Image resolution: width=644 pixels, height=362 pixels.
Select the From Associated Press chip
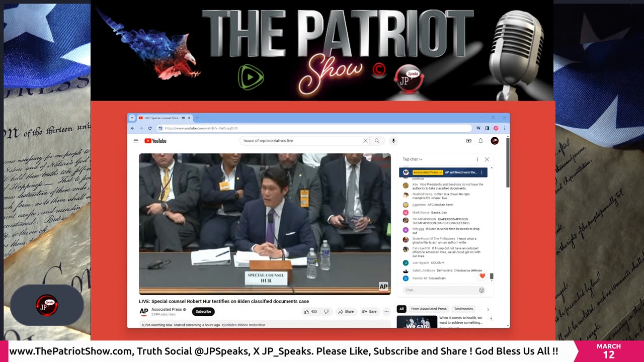pyautogui.click(x=429, y=309)
